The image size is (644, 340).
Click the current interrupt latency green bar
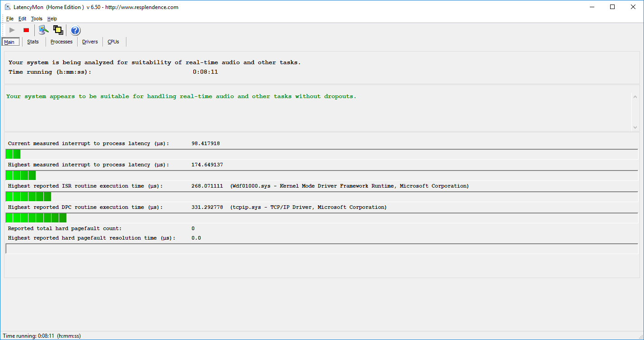[x=322, y=154]
